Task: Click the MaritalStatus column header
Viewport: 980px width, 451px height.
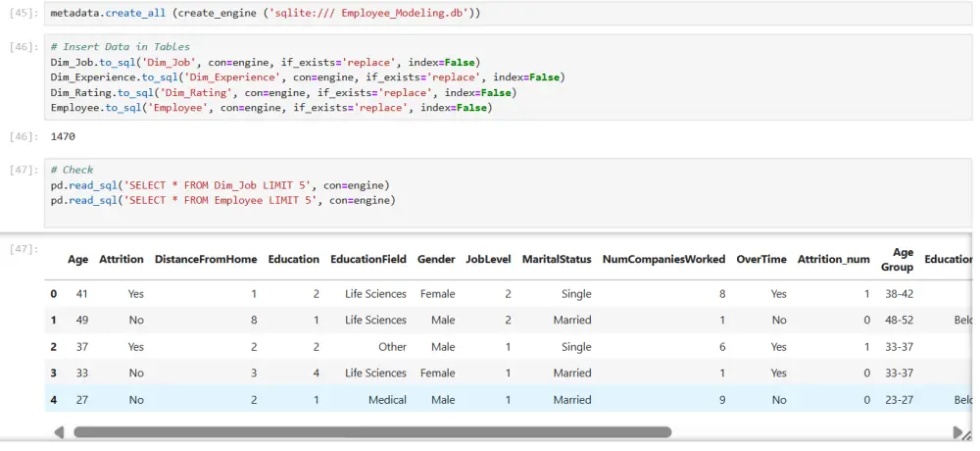Action: pyautogui.click(x=557, y=260)
